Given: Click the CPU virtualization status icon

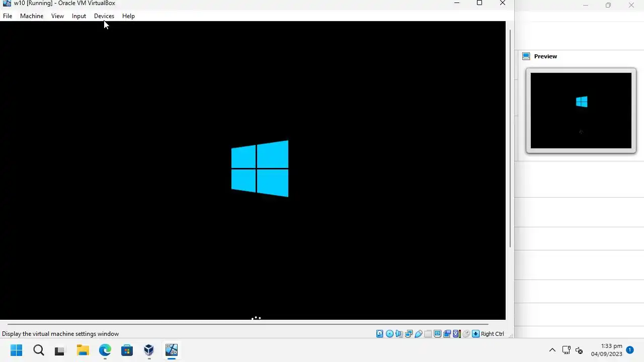Looking at the screenshot, I should 456,334.
